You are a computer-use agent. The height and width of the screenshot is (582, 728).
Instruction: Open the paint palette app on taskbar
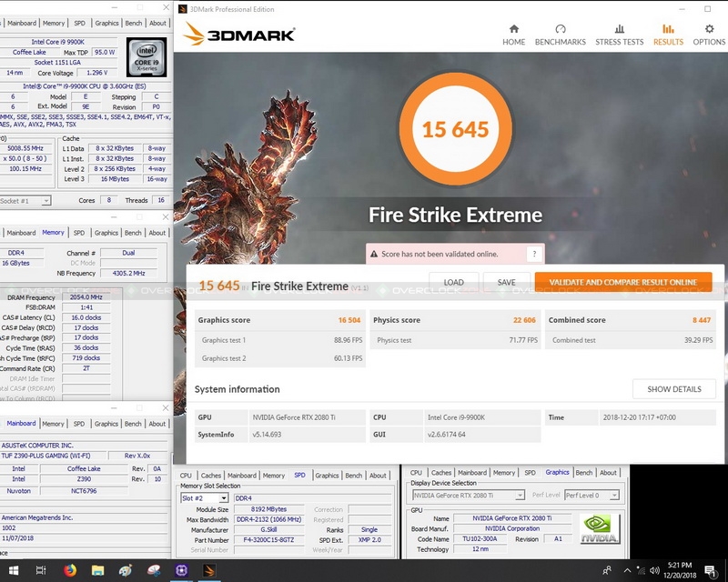coord(126,570)
